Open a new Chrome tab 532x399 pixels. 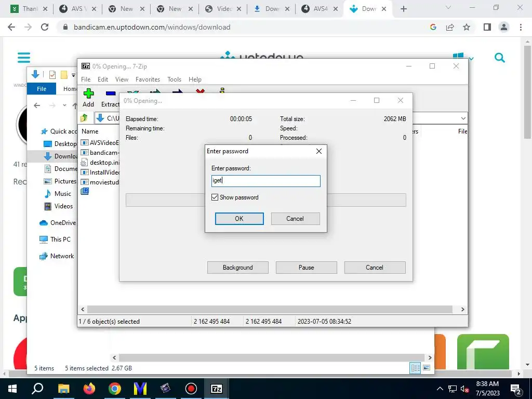tap(403, 9)
